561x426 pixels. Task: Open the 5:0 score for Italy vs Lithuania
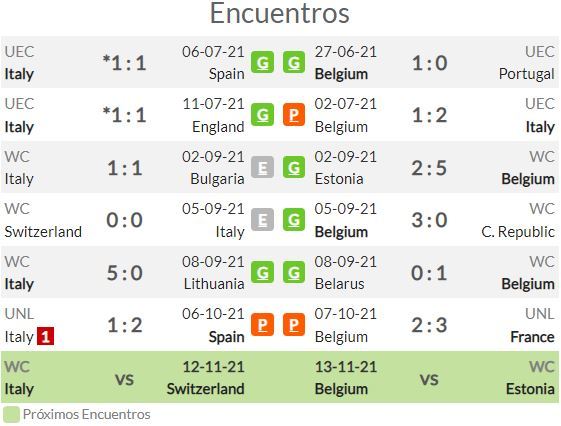tap(125, 273)
